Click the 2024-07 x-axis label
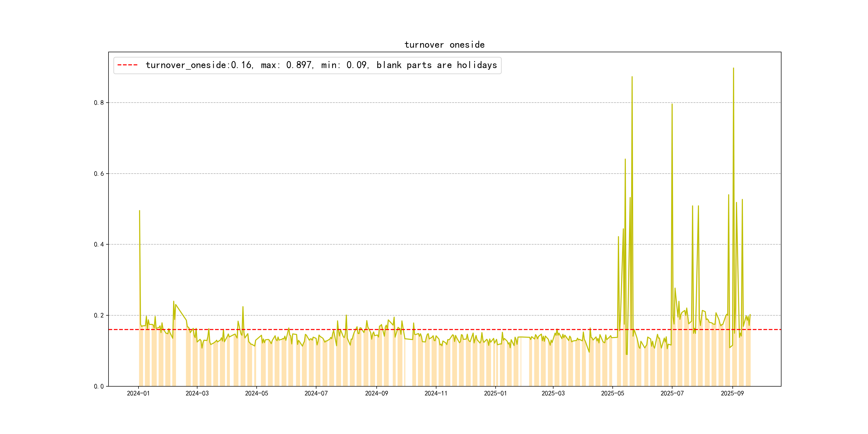868x434 pixels. tap(316, 394)
